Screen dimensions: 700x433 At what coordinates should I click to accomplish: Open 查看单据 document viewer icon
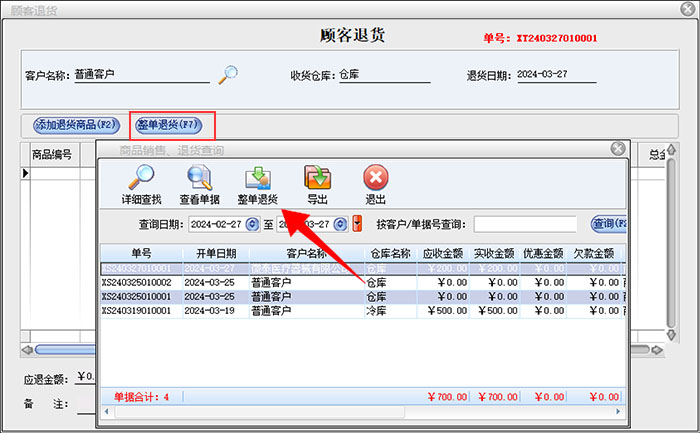pyautogui.click(x=199, y=178)
